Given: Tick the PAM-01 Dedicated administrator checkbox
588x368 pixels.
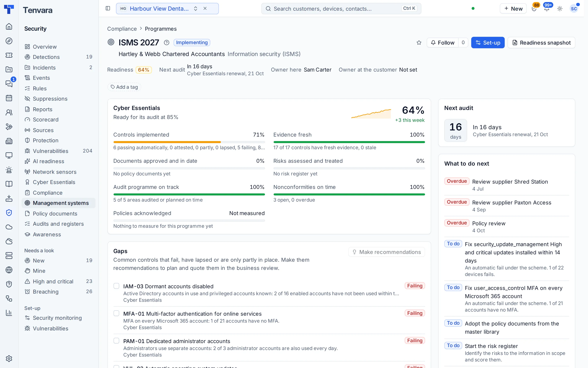Looking at the screenshot, I should tap(116, 340).
